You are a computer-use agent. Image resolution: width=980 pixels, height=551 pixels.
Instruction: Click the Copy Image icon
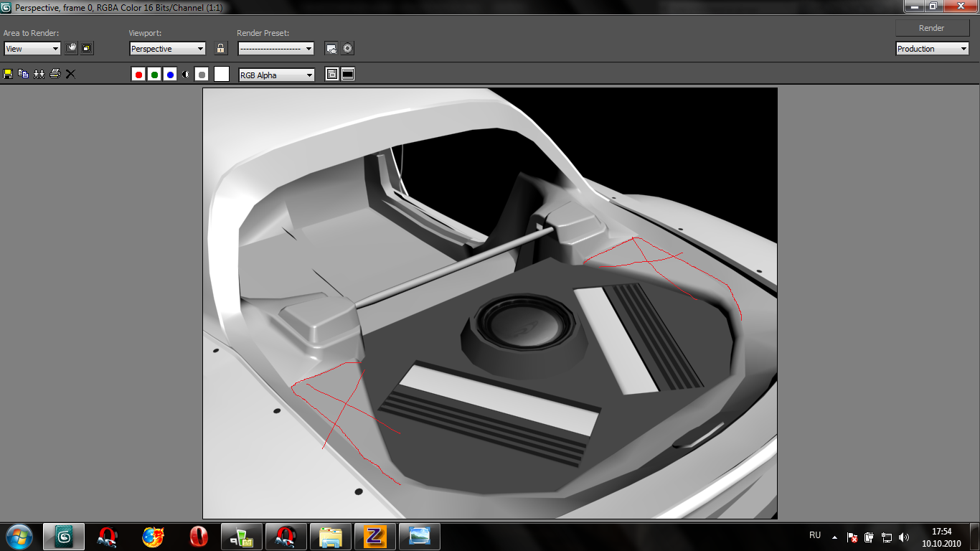tap(23, 74)
